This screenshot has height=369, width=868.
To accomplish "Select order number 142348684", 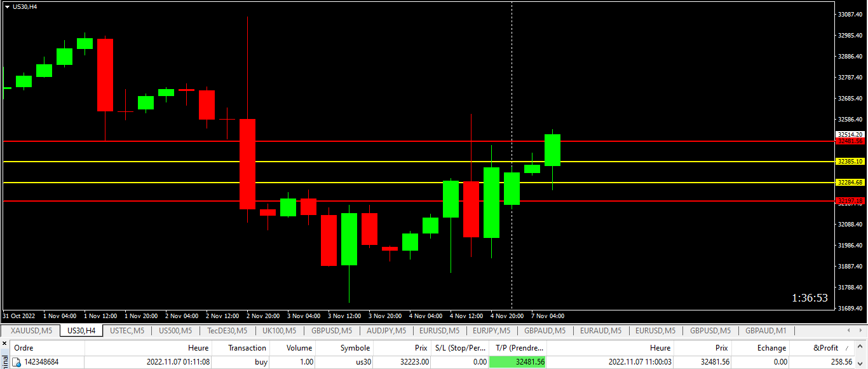I will pyautogui.click(x=41, y=362).
